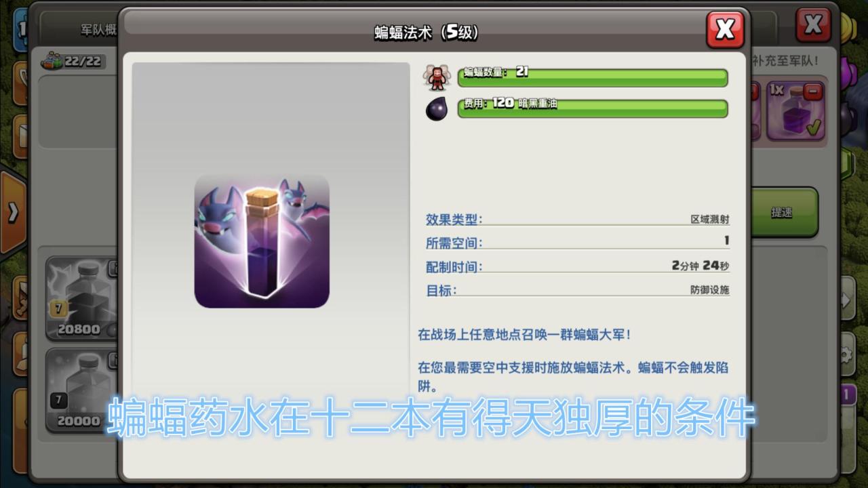
Task: Tap the 提速 boost button in army window
Action: click(x=783, y=212)
